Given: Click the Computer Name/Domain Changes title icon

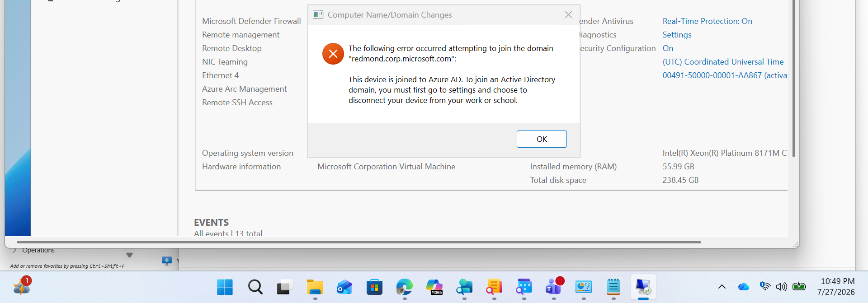Looking at the screenshot, I should [x=318, y=14].
